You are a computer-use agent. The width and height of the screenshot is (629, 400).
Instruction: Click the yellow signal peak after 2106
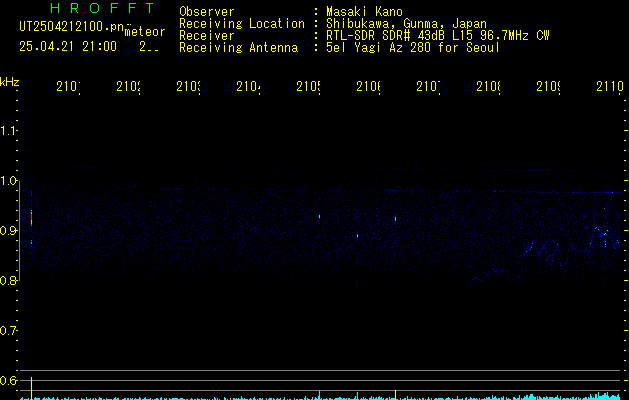click(x=396, y=394)
